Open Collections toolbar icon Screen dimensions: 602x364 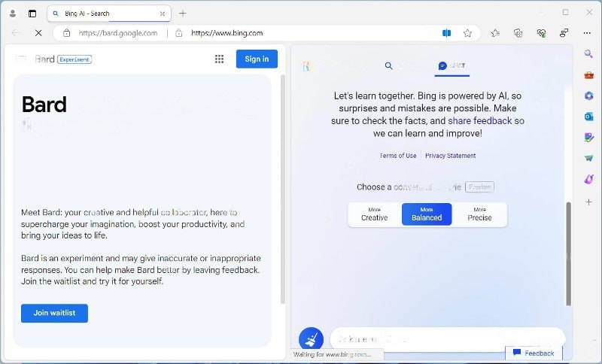pos(518,33)
